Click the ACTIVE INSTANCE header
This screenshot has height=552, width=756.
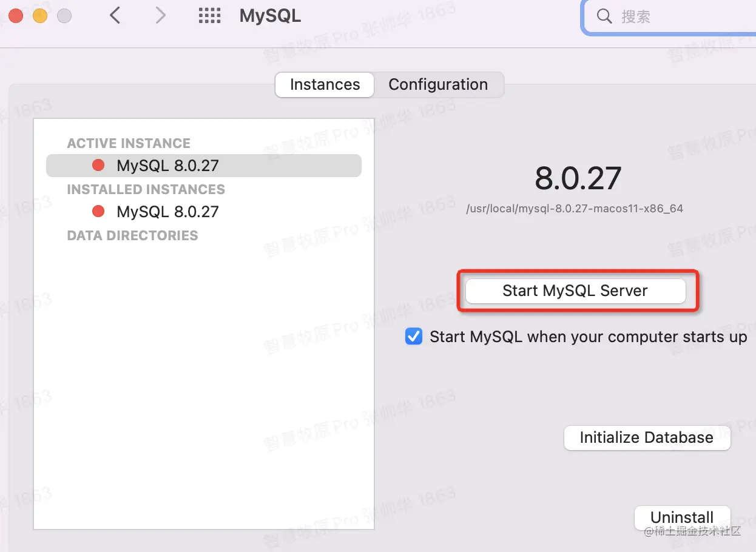(129, 143)
